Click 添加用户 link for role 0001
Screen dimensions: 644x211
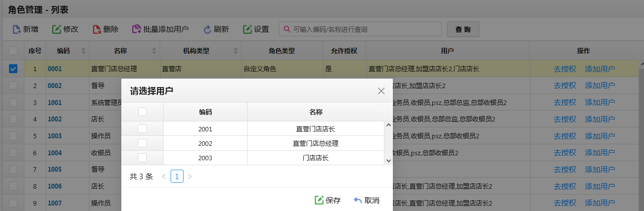600,69
